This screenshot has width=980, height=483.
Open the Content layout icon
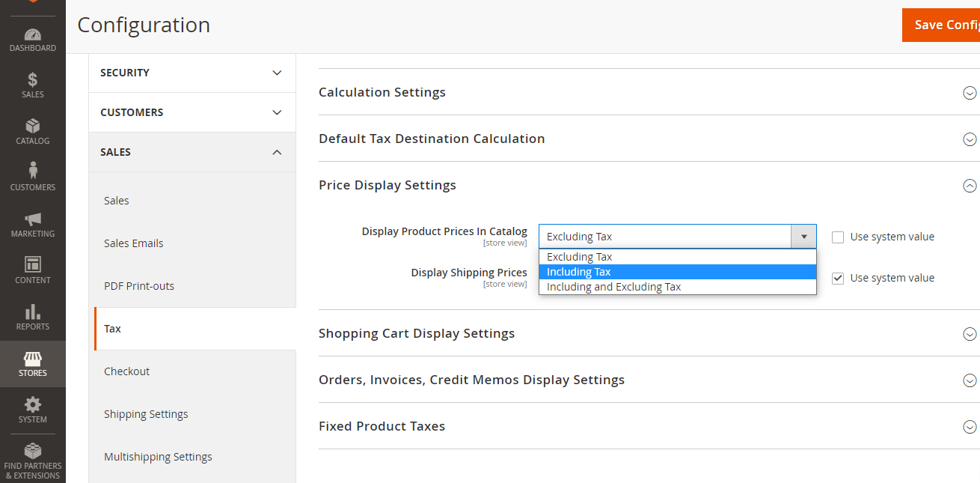point(32,265)
